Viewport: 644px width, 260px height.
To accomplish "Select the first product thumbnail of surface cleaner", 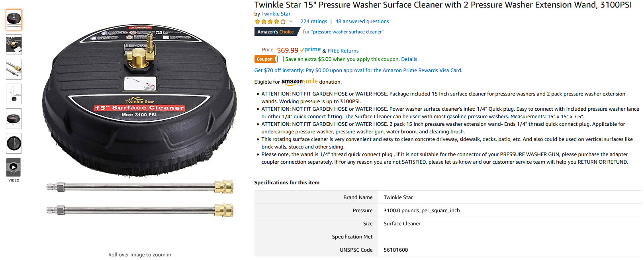I will pyautogui.click(x=14, y=20).
